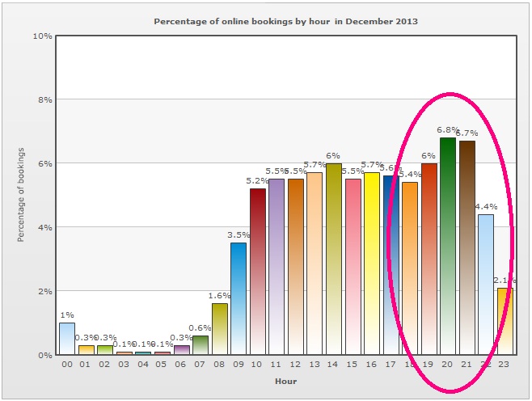The height and width of the screenshot is (401, 532).
Task: Click the 1.6% label above hour 08
Action: tap(219, 296)
